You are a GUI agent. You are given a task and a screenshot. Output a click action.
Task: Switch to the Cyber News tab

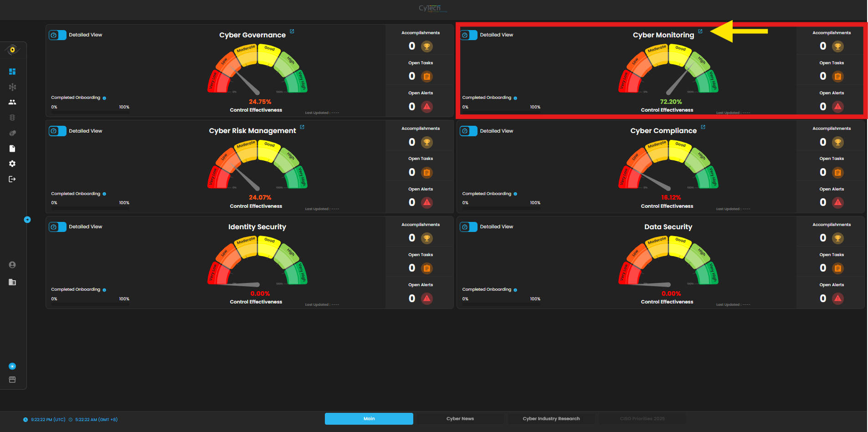point(460,419)
